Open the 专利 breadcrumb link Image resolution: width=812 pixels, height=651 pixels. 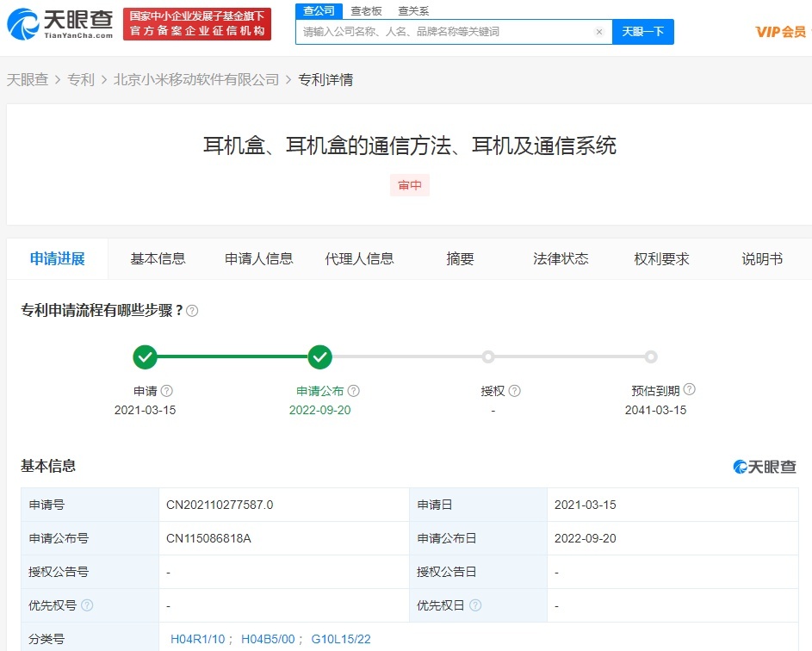coord(81,80)
